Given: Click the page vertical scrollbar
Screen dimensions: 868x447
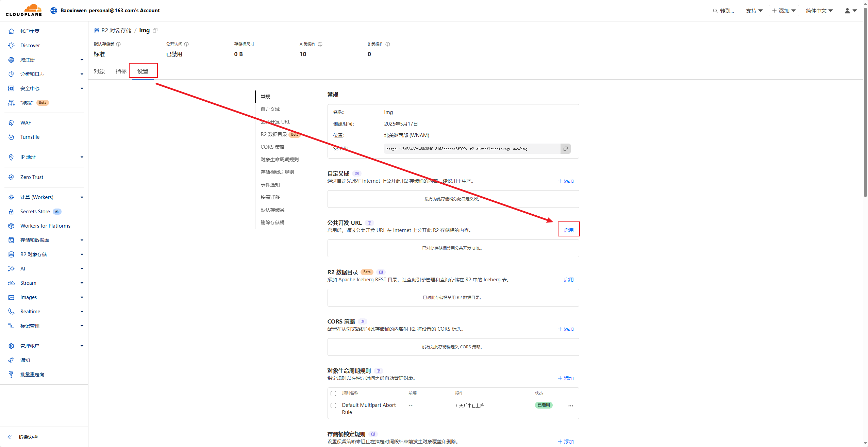Looking at the screenshot, I should click(x=865, y=102).
